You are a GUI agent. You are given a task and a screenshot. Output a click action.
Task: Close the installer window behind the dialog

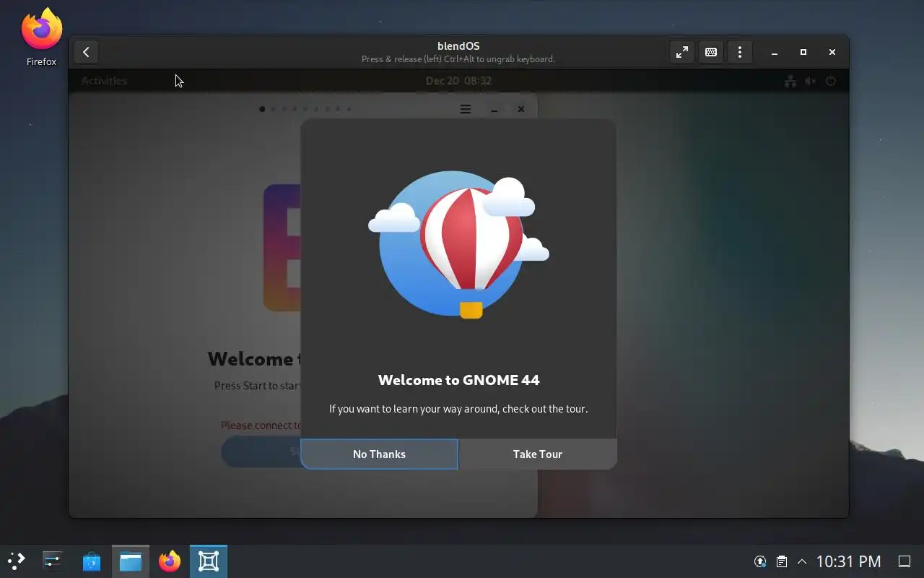521,109
